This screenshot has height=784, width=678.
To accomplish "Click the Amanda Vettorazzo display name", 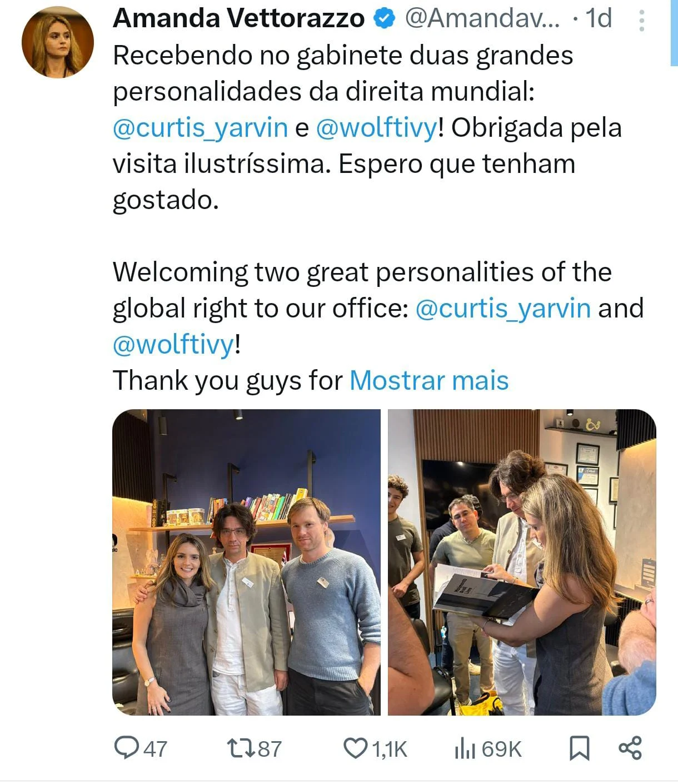I will (x=239, y=19).
